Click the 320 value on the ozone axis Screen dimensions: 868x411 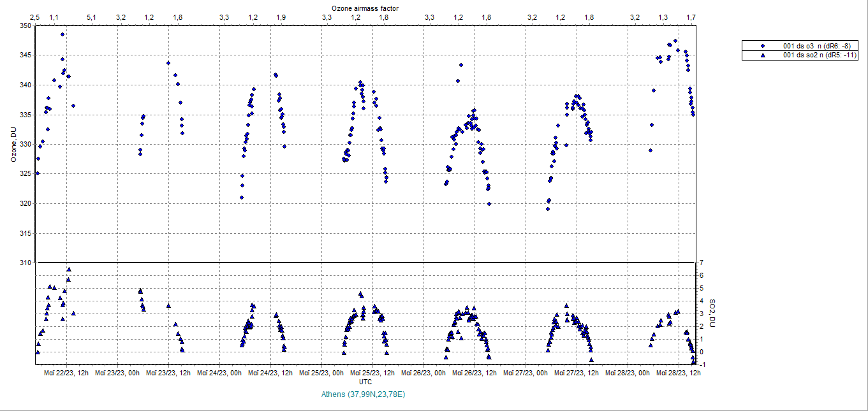pyautogui.click(x=25, y=203)
